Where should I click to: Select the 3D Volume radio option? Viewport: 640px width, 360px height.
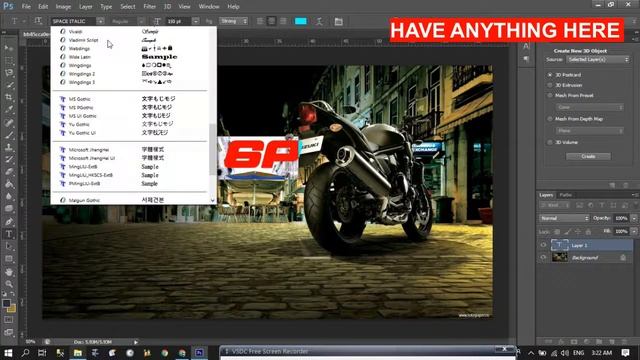pyautogui.click(x=550, y=142)
